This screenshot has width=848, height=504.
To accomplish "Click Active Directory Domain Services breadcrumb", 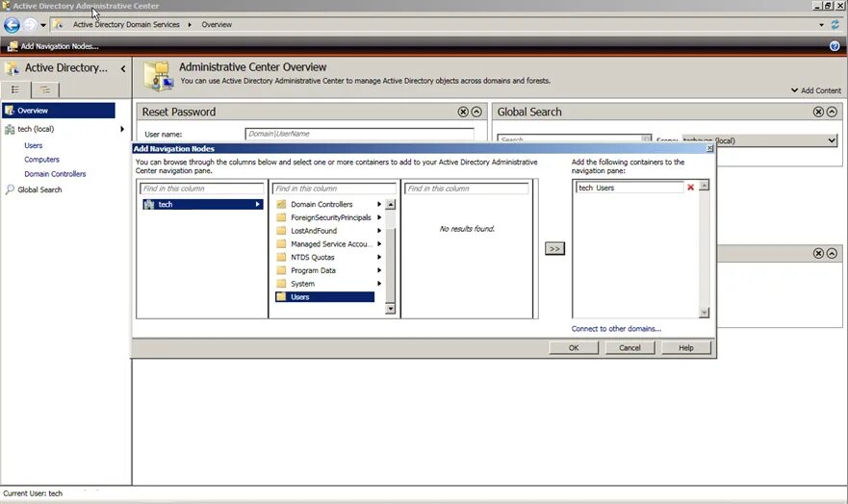I will [126, 25].
